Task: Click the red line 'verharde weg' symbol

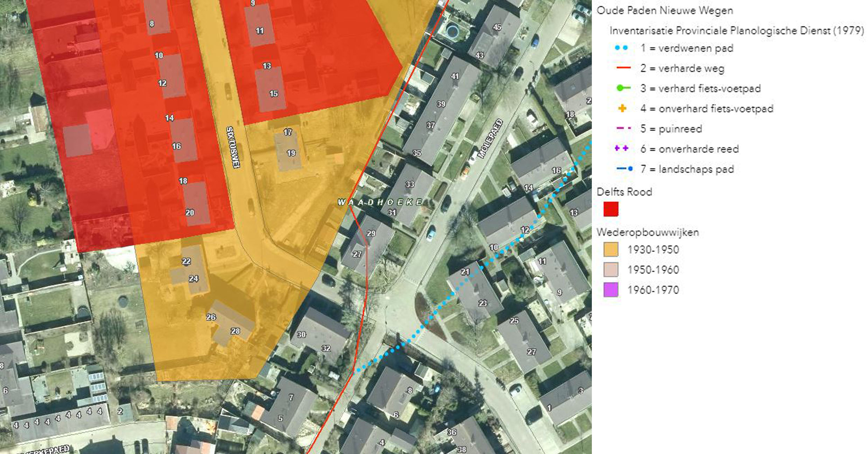Action: [x=623, y=68]
